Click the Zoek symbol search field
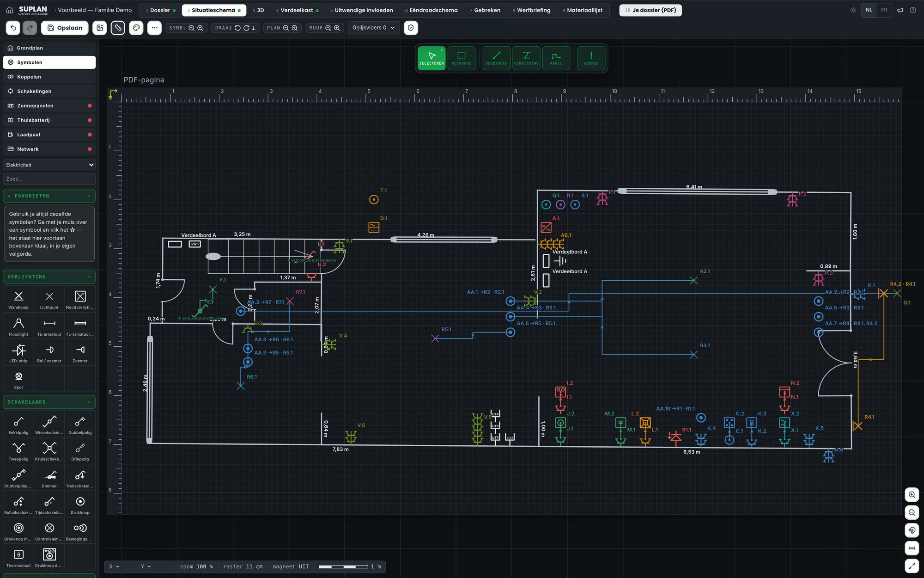Viewport: 924px width, 578px height. (49, 179)
